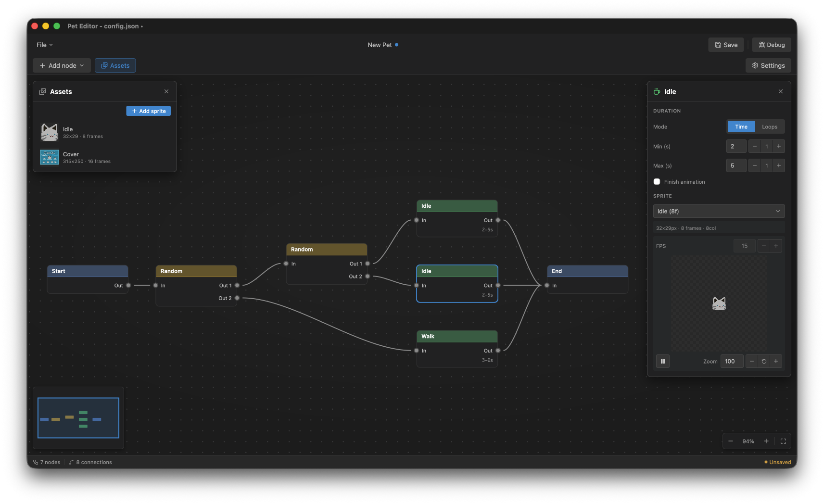The image size is (824, 504).
Task: Enable the Finish animation checkbox
Action: (657, 182)
